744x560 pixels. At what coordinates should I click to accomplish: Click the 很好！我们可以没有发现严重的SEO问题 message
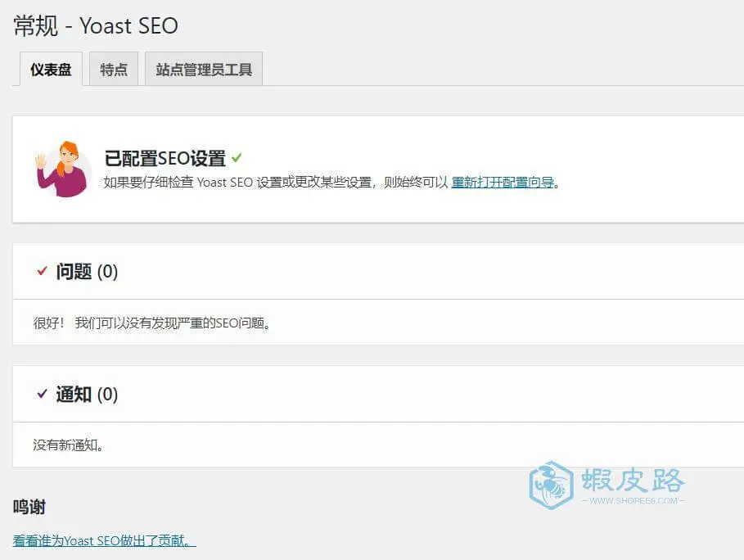pos(152,323)
